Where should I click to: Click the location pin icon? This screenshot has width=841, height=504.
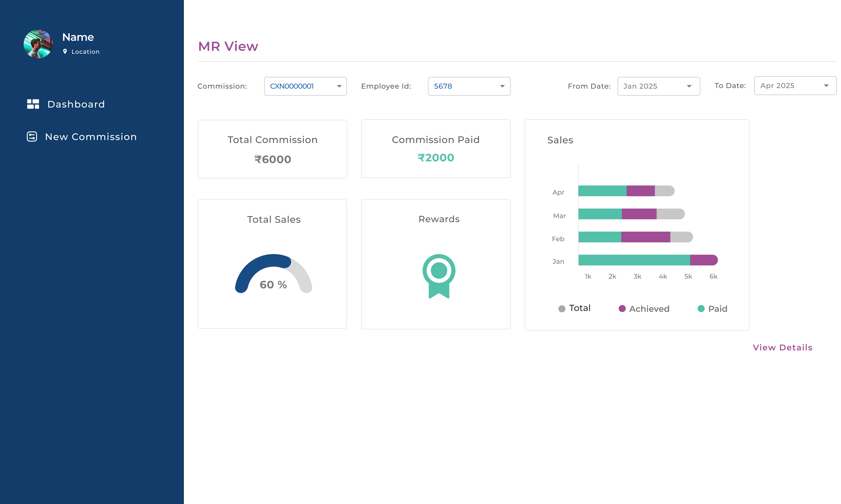[x=65, y=52]
